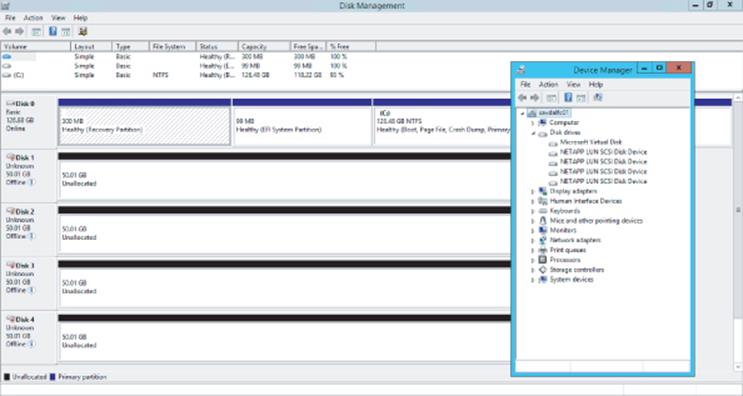Click the Processors category icon
The image size is (743, 396).
pos(543,260)
